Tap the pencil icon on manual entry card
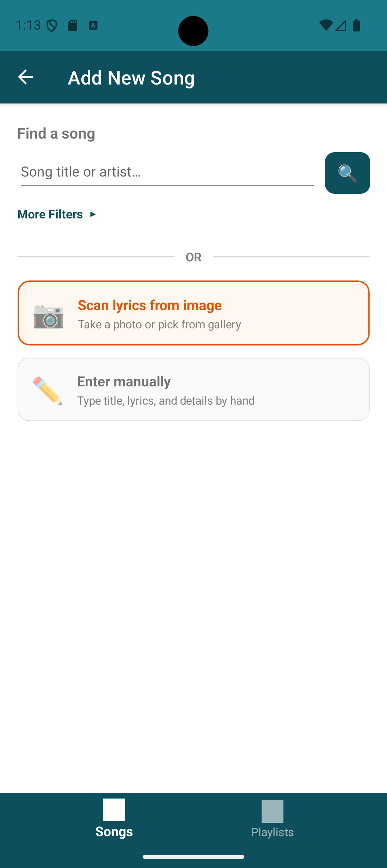 47,391
